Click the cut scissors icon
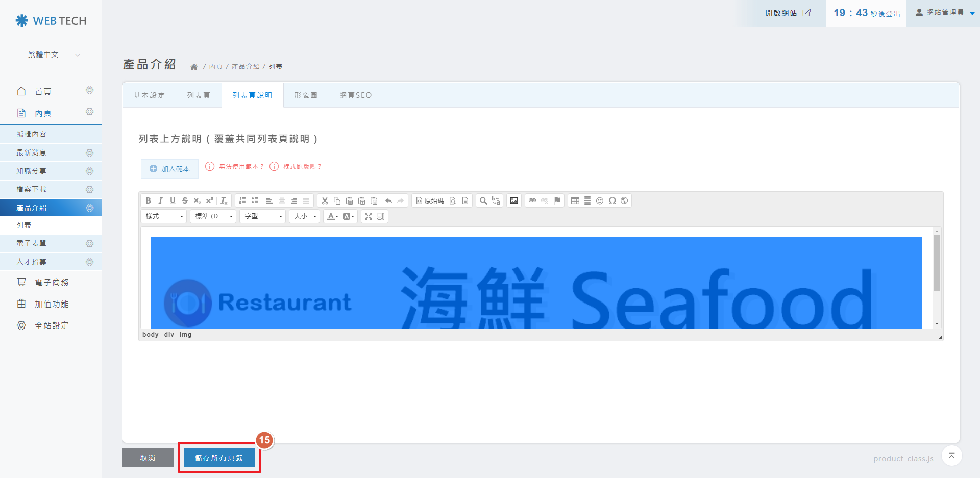Viewport: 980px width, 478px height. [x=325, y=200]
